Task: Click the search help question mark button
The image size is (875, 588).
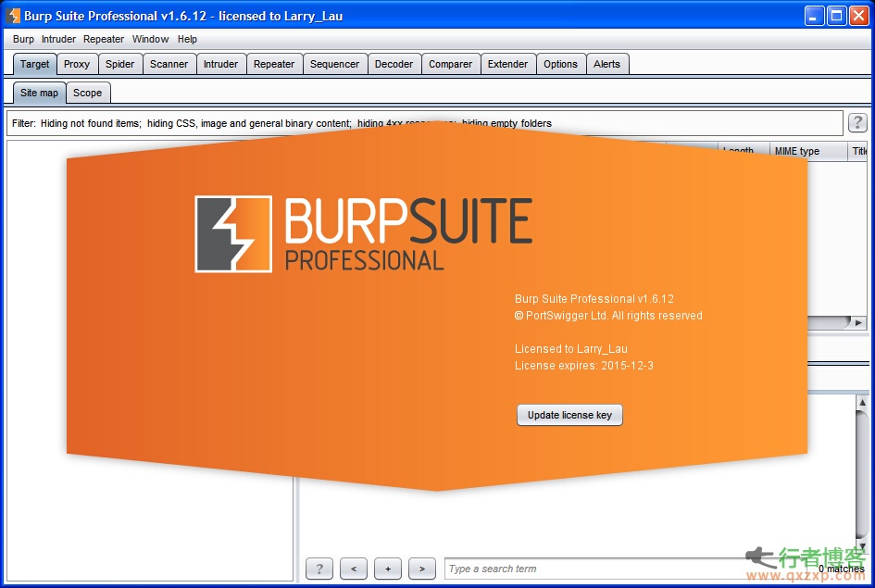Action: [319, 569]
